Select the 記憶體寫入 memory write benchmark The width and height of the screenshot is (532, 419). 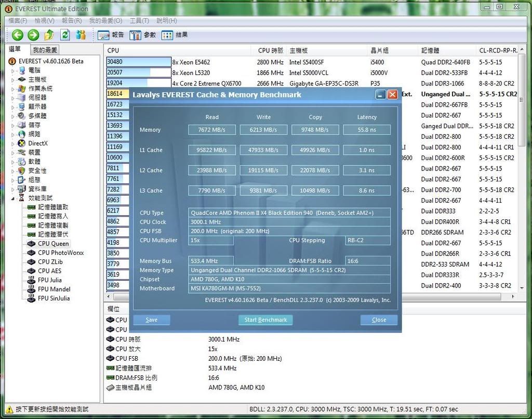click(x=53, y=216)
